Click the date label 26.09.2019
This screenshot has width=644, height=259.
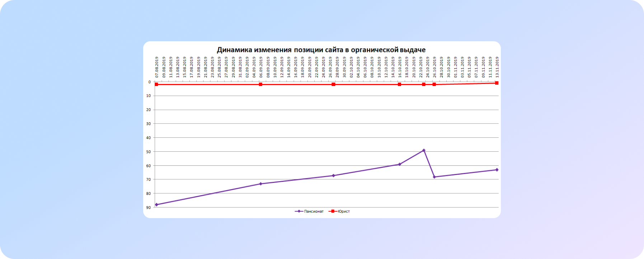(x=330, y=67)
